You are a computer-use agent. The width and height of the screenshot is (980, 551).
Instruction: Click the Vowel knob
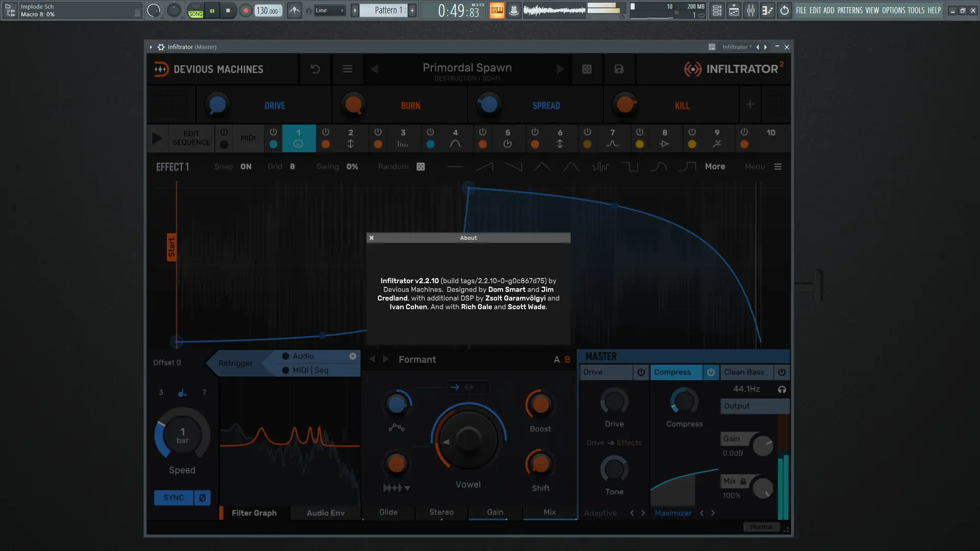pos(468,439)
